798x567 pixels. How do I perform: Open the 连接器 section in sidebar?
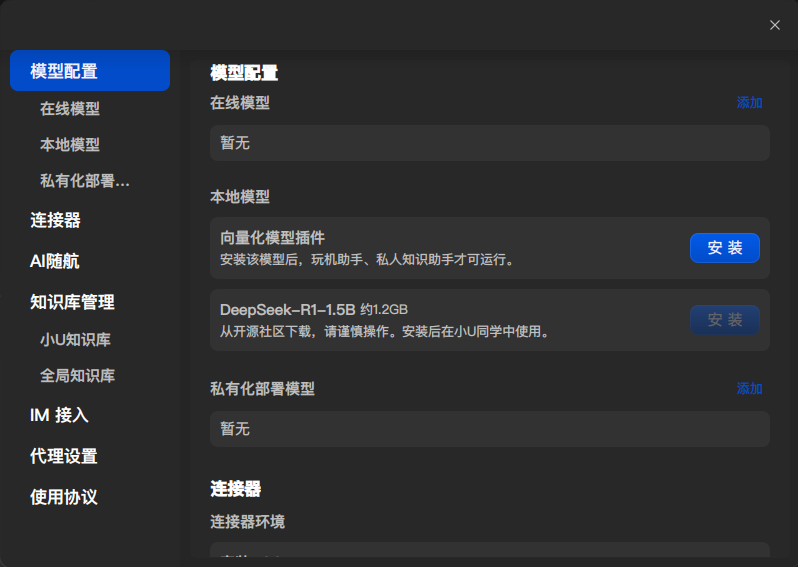pos(55,220)
